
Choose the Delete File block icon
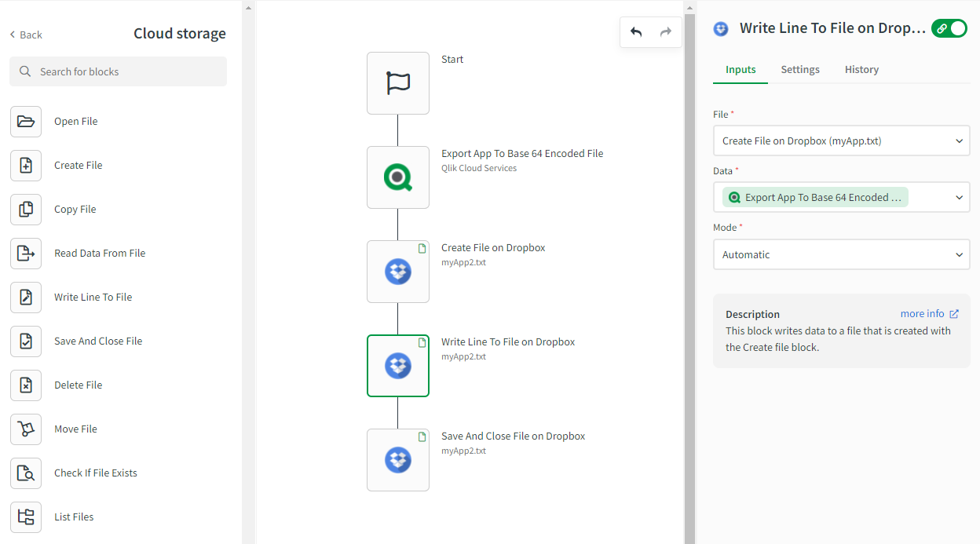click(x=26, y=385)
